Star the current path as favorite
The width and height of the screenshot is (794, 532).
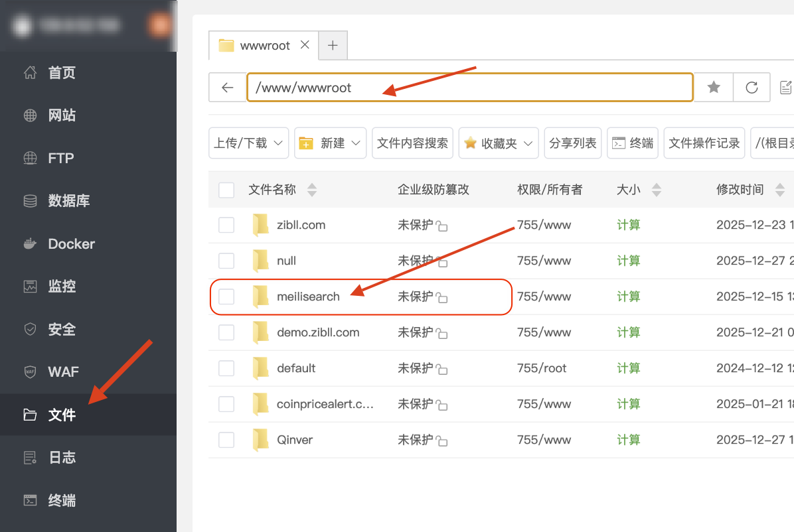click(713, 87)
